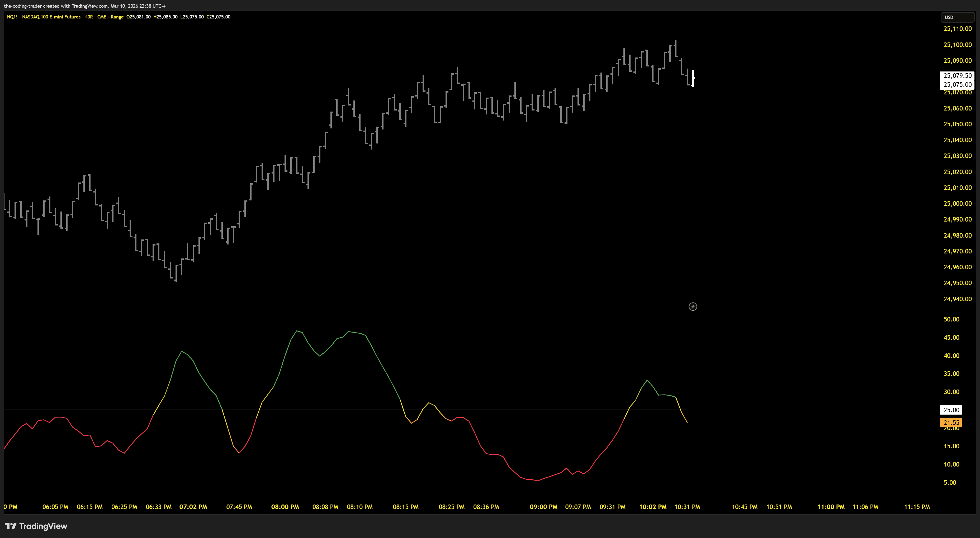Screen dimensions: 980x538
Task: Click the 25.00 indicator level label
Action: [951, 410]
